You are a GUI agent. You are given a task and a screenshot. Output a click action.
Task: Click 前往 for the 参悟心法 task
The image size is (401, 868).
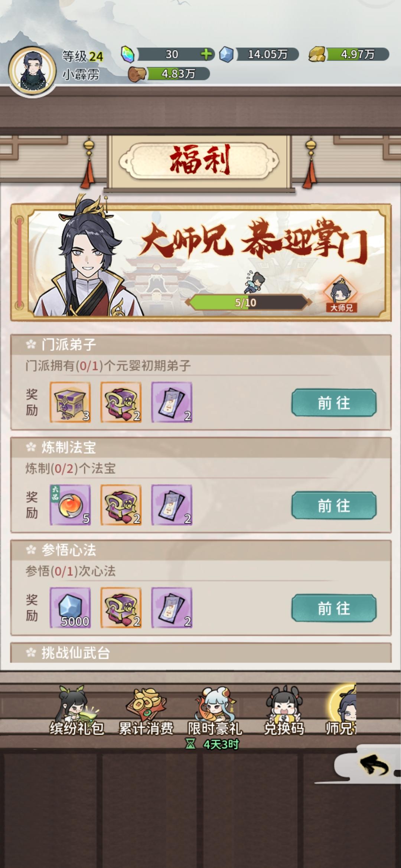click(x=334, y=608)
